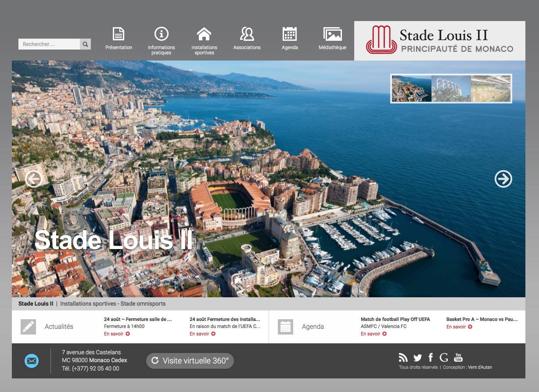Select the Agenda menu label in navigation

pos(290,47)
